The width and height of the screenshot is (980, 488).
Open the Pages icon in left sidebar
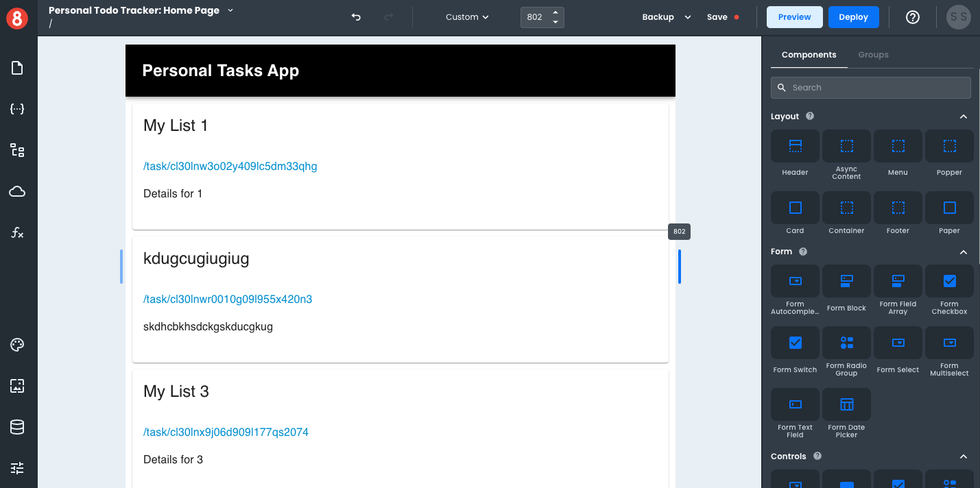point(17,68)
